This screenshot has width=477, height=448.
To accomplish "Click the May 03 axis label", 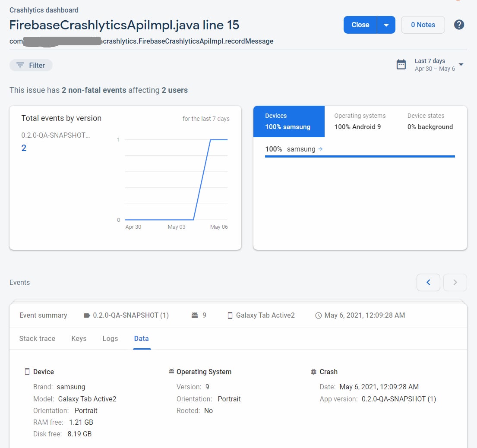I will pos(177,227).
